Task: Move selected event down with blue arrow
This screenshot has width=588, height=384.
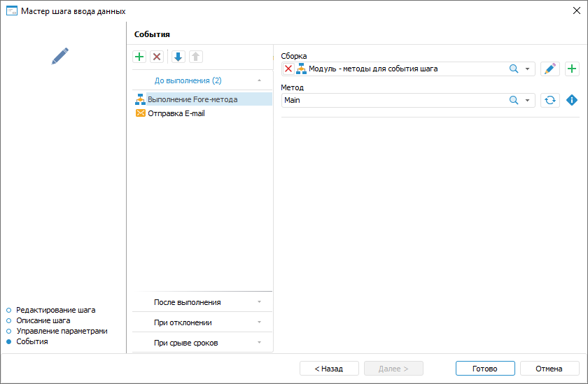Action: 178,57
